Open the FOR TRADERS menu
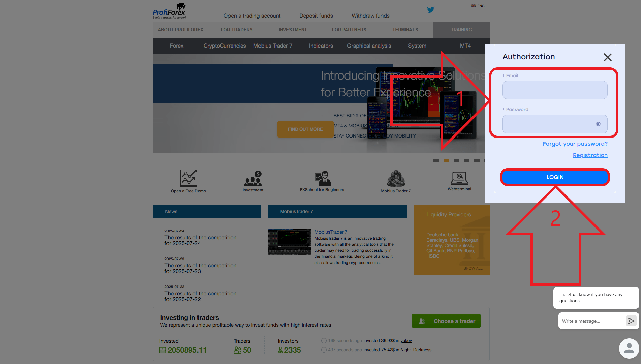This screenshot has height=364, width=641. click(x=237, y=30)
